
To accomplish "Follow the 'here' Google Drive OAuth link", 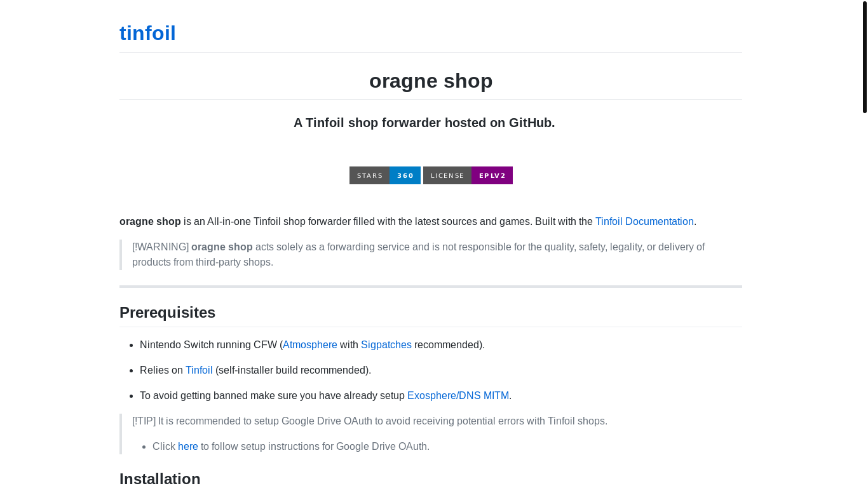I will click(x=188, y=446).
